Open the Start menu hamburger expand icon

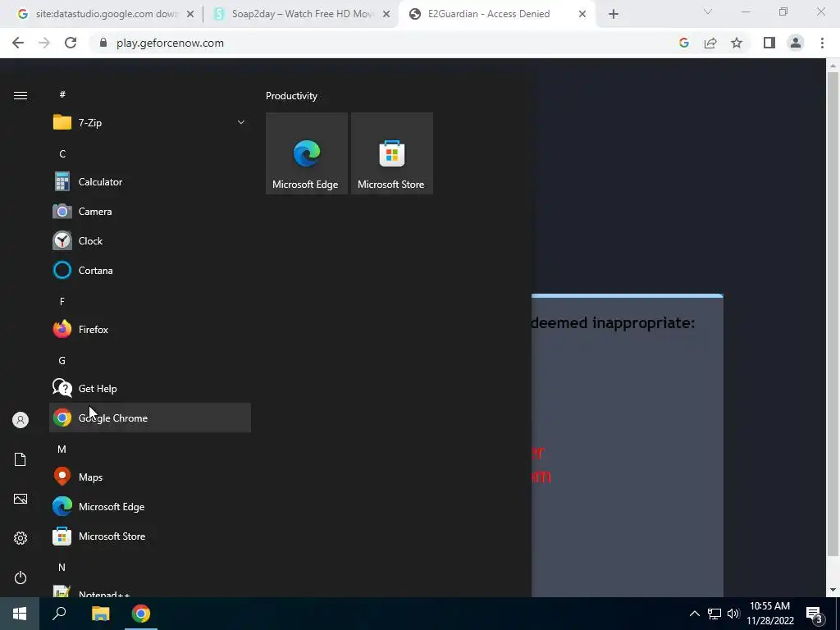(21, 95)
